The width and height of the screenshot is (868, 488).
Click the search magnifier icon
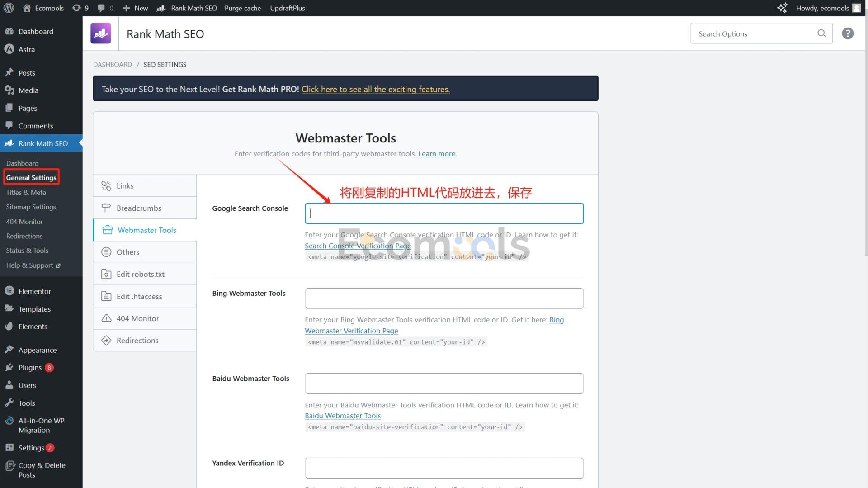(x=821, y=33)
